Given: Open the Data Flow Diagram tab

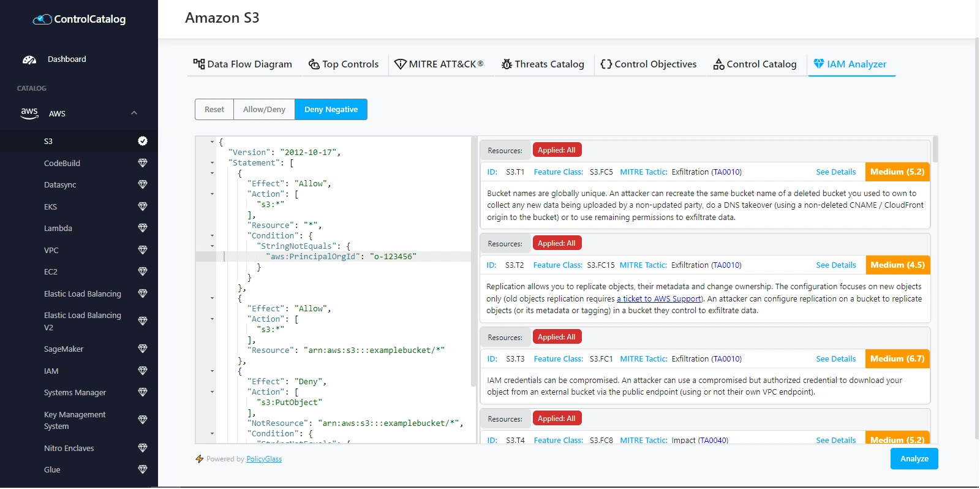Looking at the screenshot, I should coord(243,64).
